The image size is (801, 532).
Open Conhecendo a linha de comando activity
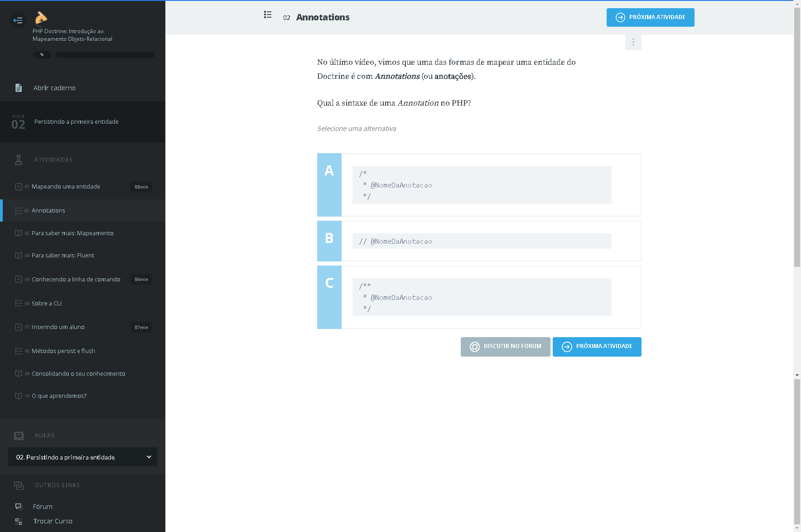click(76, 280)
